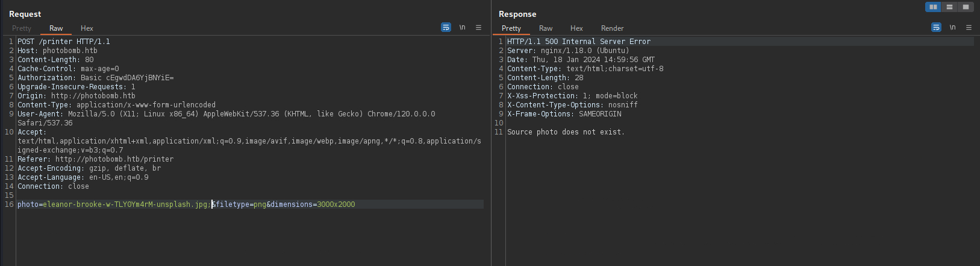Click the response 'Connection: close' header
980x266 pixels.
543,87
